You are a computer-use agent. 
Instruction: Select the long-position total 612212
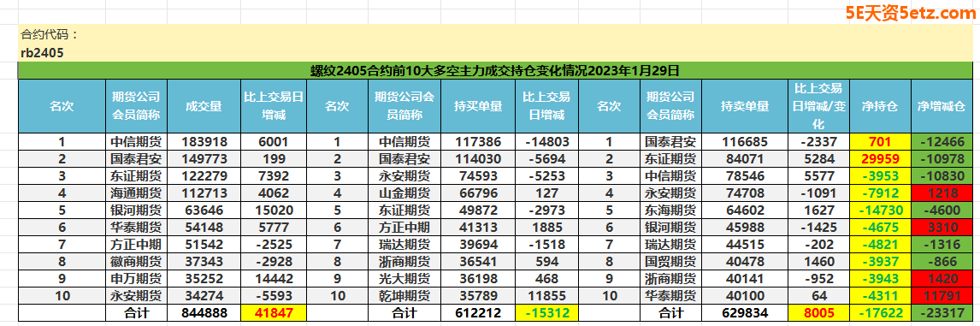tap(478, 312)
